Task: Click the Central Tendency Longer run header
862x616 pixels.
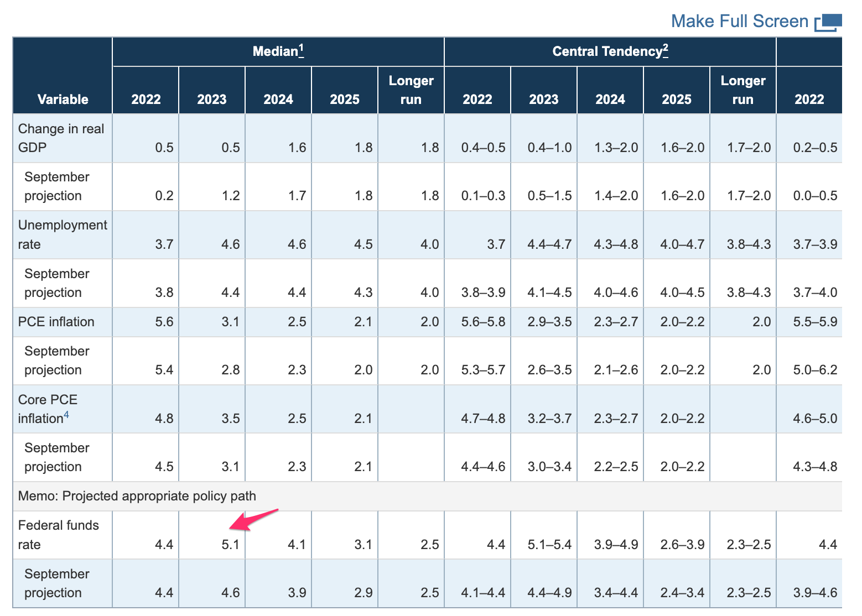Action: 742,90
